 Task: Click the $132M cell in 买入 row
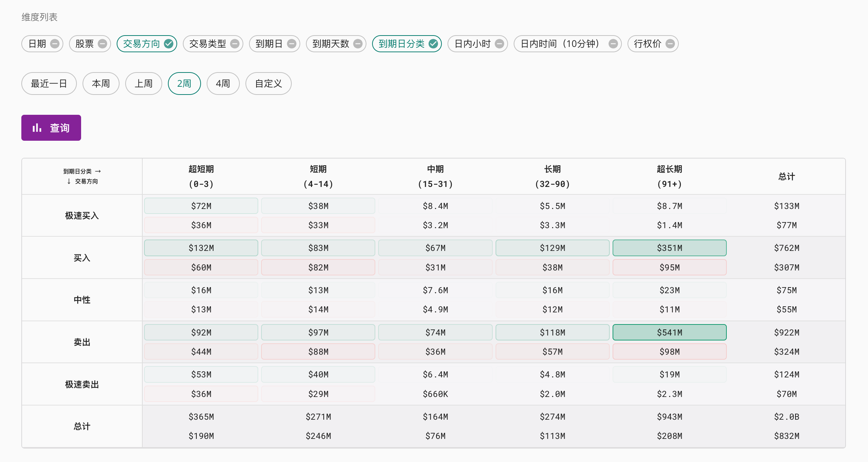click(201, 248)
